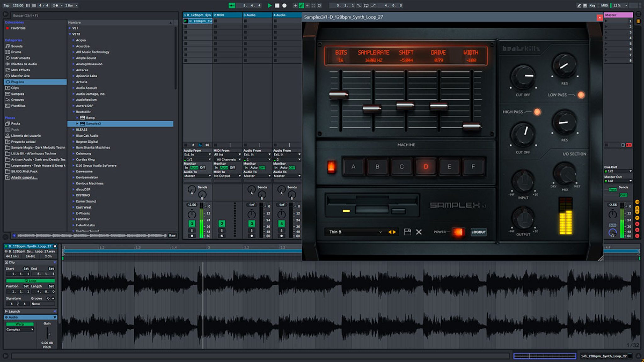The image size is (644, 362).
Task: Go to next preset with right arrow
Action: (x=394, y=232)
